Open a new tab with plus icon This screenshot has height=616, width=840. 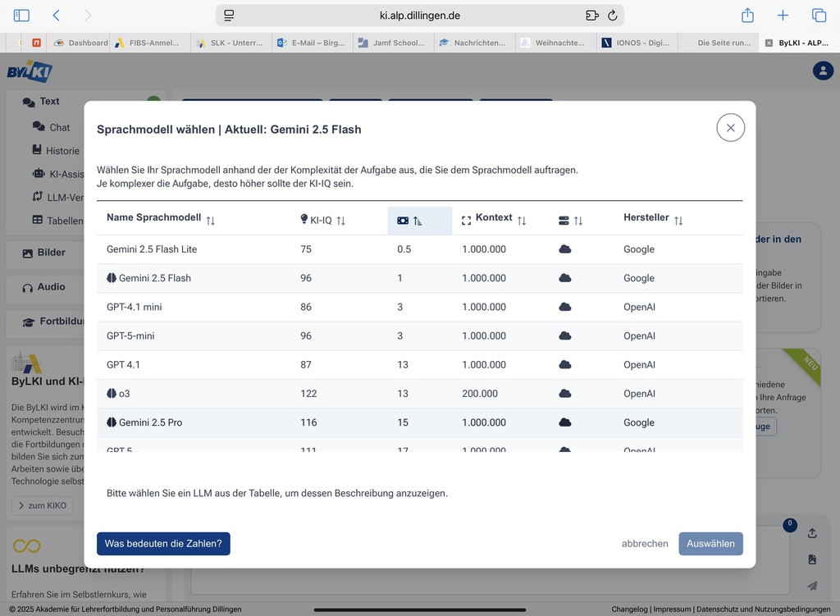pos(783,16)
